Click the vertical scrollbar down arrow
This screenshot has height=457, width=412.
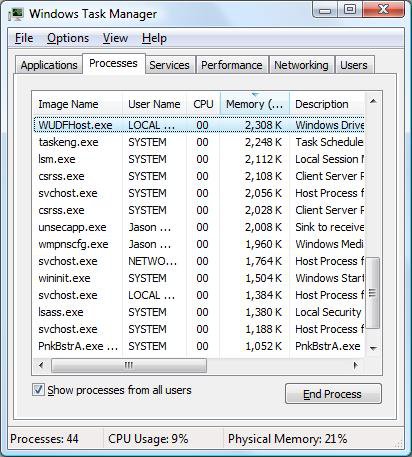click(x=373, y=348)
